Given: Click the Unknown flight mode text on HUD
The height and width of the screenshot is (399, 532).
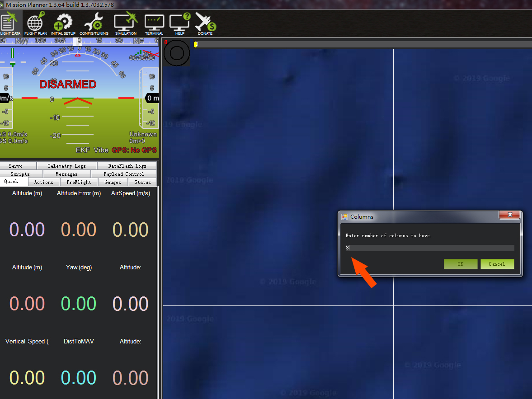Looking at the screenshot, I should pyautogui.click(x=143, y=134).
